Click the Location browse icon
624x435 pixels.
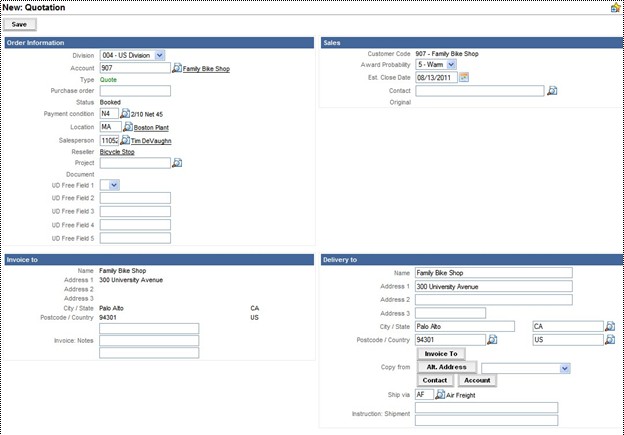pyautogui.click(x=128, y=128)
